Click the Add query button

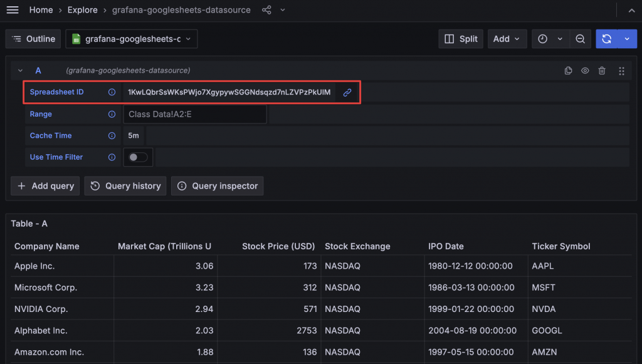point(45,186)
